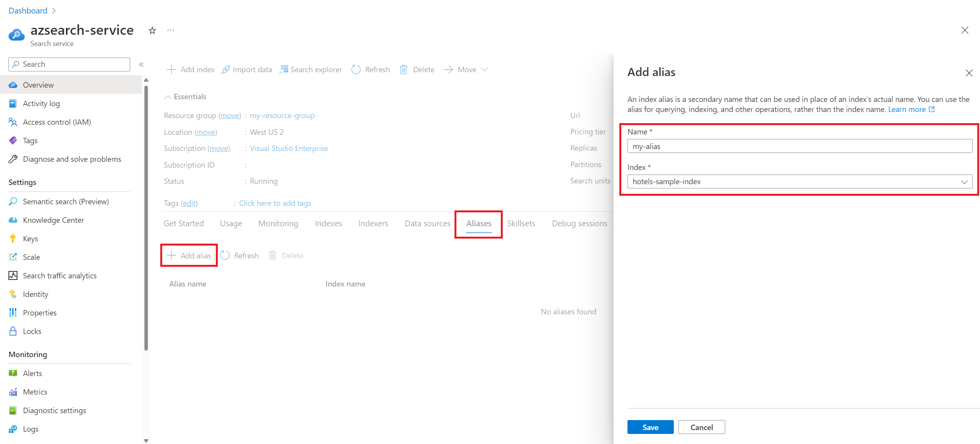Click the Cancel button in Add alias
The width and height of the screenshot is (980, 444).
coord(701,427)
